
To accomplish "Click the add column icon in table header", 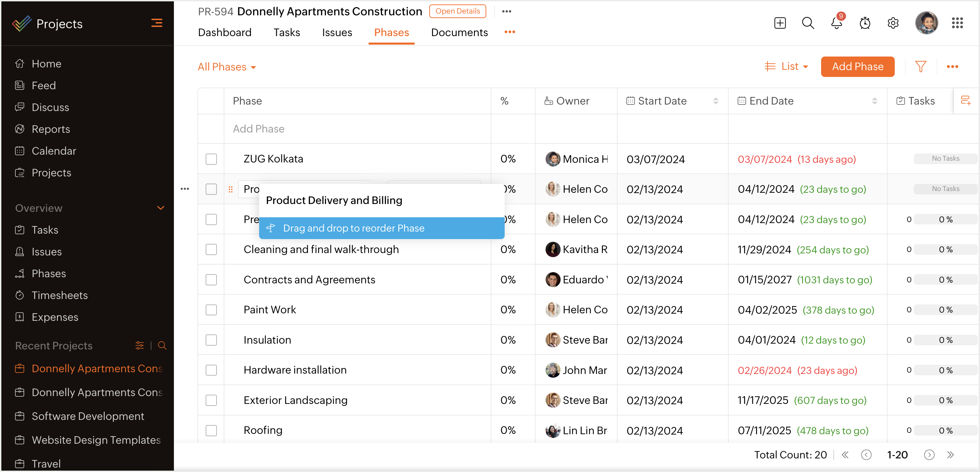I will pos(966,101).
